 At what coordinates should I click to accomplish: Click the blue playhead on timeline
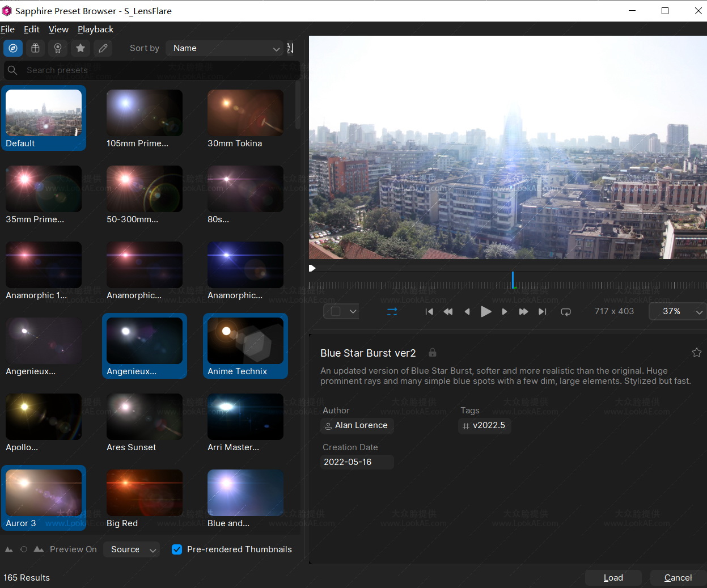513,280
